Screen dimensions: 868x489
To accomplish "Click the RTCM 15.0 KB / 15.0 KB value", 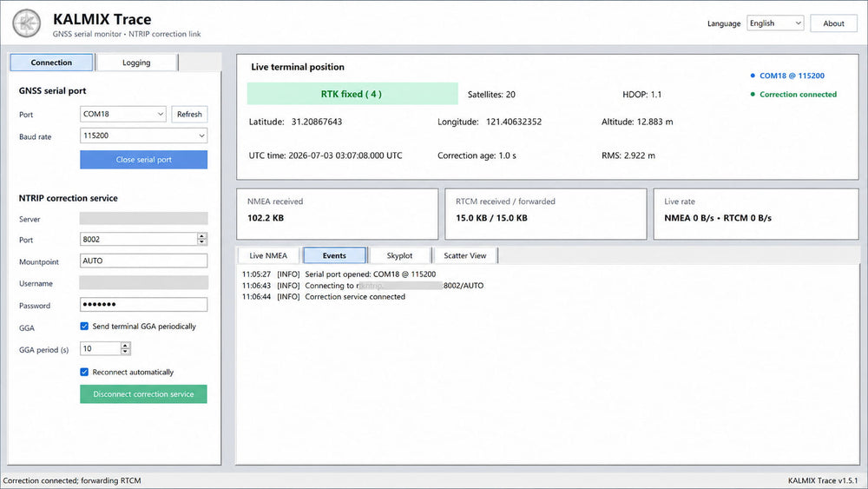I will (491, 218).
